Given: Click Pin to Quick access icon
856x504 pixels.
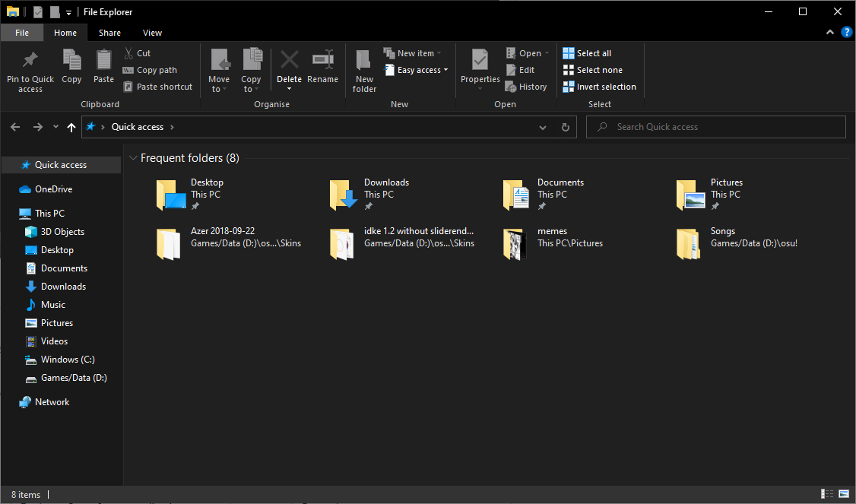Looking at the screenshot, I should pos(30,60).
